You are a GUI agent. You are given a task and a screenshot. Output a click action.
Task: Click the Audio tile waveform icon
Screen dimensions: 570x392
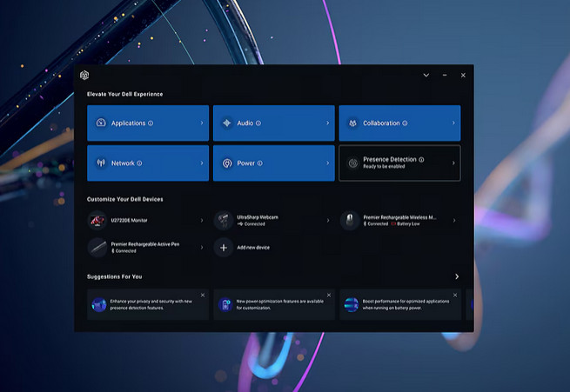click(x=227, y=123)
